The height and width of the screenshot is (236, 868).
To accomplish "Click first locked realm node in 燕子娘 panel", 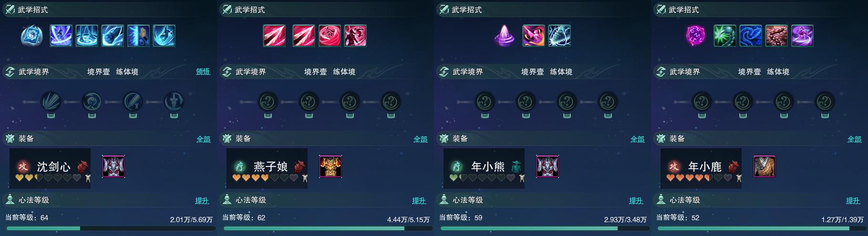I will pyautogui.click(x=268, y=102).
